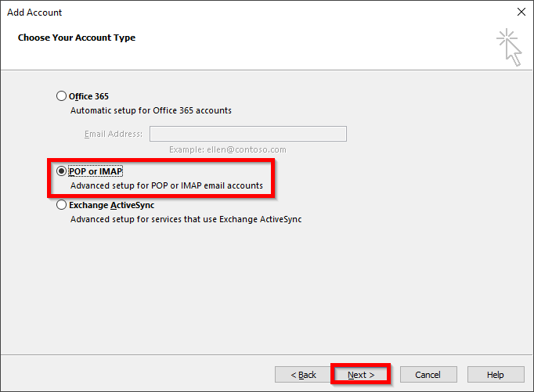This screenshot has height=392, width=534.
Task: Select the Office 365 radio button
Action: [x=61, y=96]
